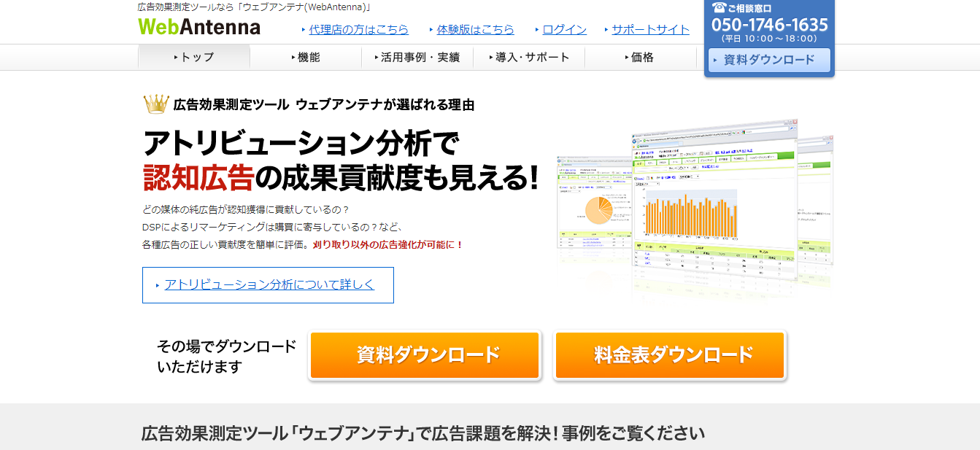Click the red 刈り取り以外の広告強化が可能に！ text
Image resolution: width=980 pixels, height=450 pixels.
pyautogui.click(x=388, y=245)
